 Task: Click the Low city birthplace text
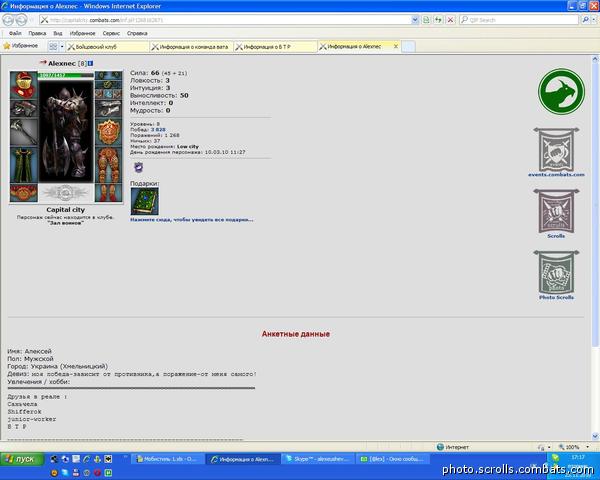pyautogui.click(x=188, y=147)
